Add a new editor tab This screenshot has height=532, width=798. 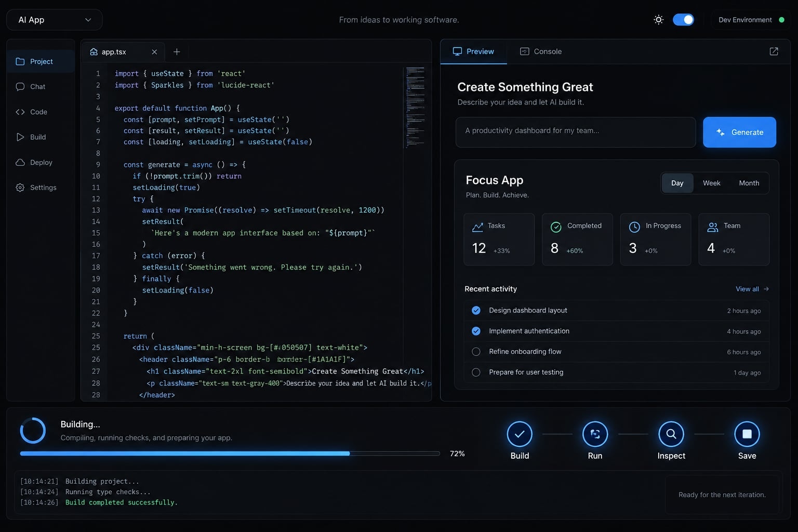point(177,52)
